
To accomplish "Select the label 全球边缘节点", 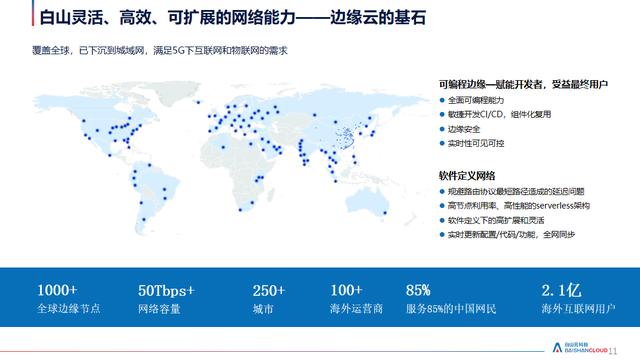I will 69,309.
